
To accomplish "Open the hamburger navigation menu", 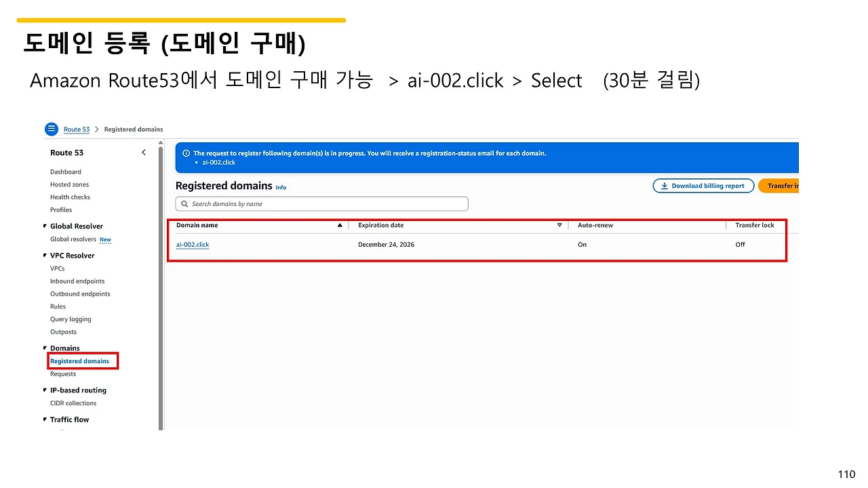I will [x=52, y=129].
